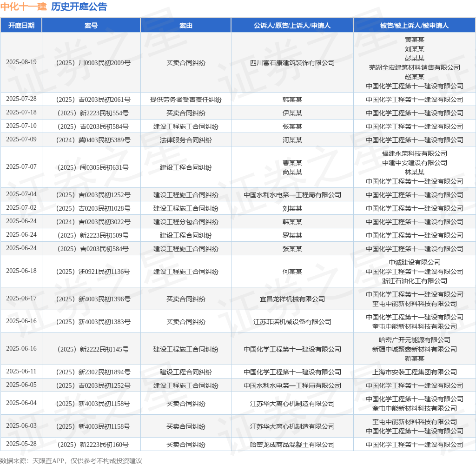Click plaintiff 曹某某
This screenshot has height=465, width=476.
click(x=292, y=163)
